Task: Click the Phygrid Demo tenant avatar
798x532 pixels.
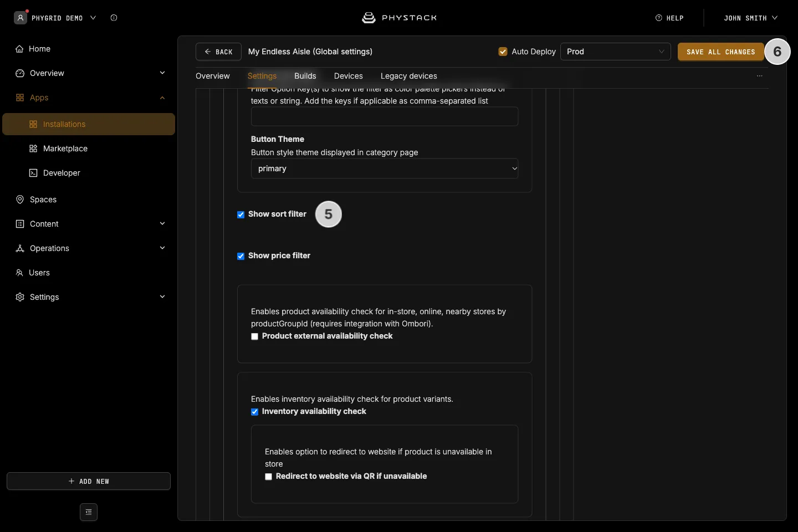Action: [21, 18]
